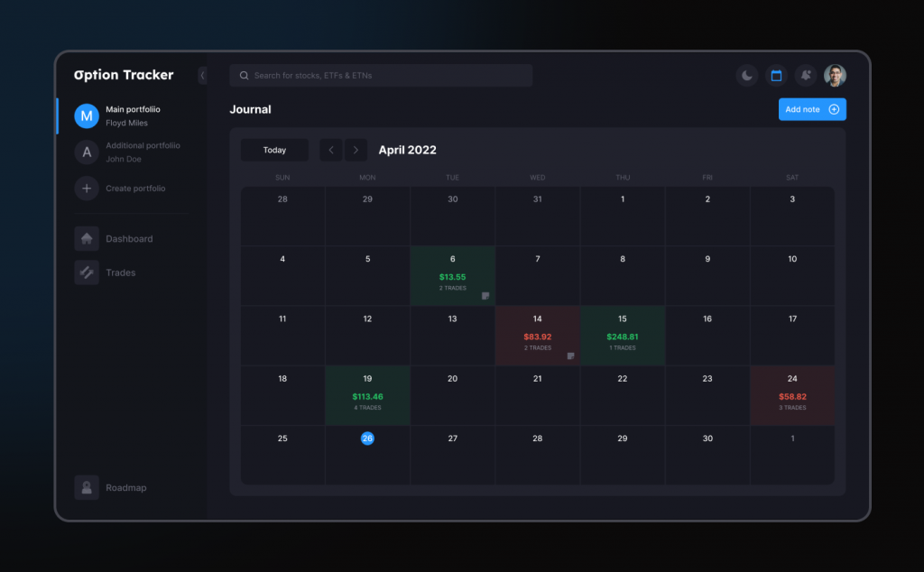This screenshot has height=572, width=924.
Task: Click the Trades arrows icon
Action: pos(87,272)
